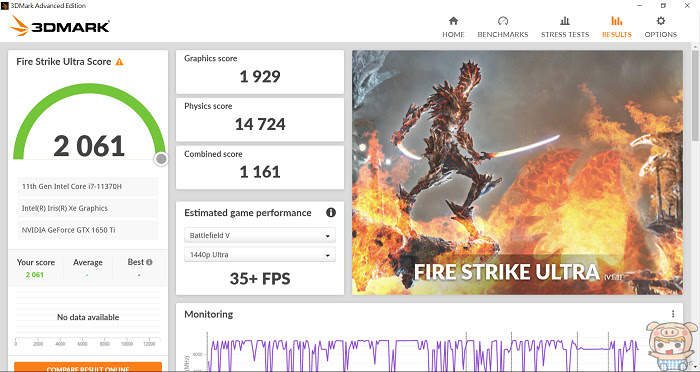
Task: Click the Compare Result Online button
Action: [88, 367]
